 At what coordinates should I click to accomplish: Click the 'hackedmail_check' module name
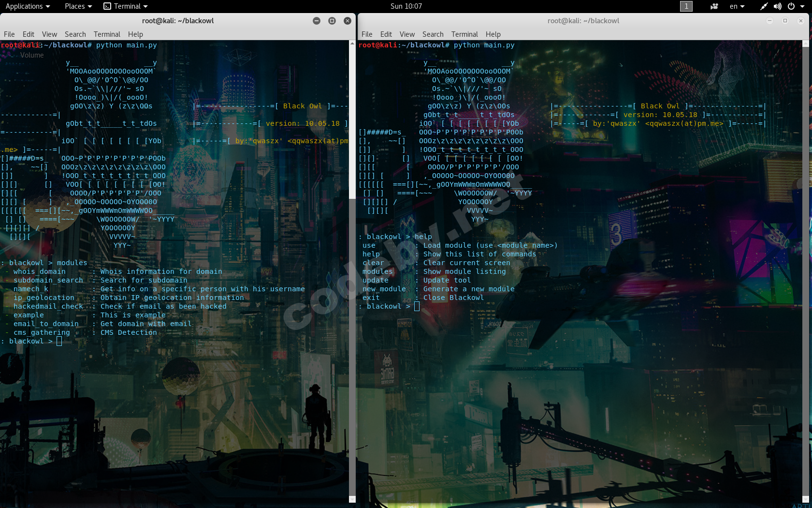48,307
